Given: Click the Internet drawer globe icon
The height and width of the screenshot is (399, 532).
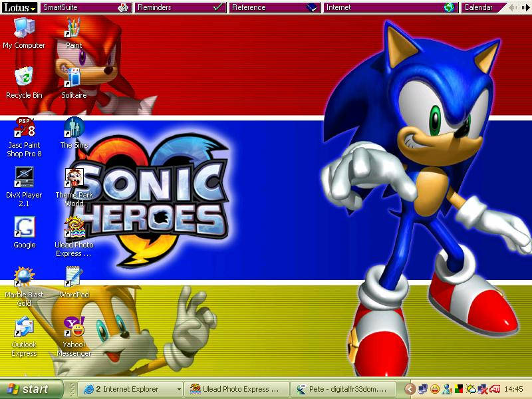Looking at the screenshot, I should 449,7.
